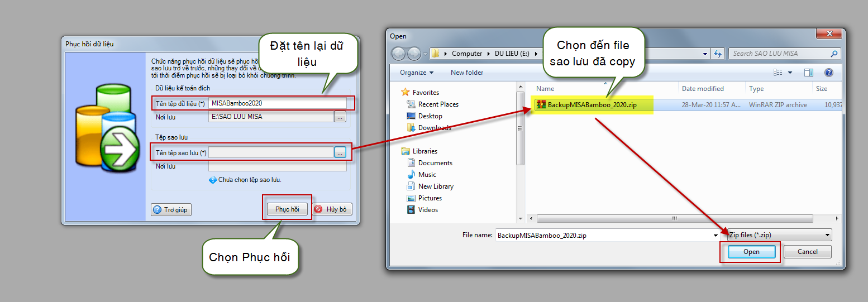Click Computer in address bar
The image size is (868, 302).
click(x=467, y=54)
